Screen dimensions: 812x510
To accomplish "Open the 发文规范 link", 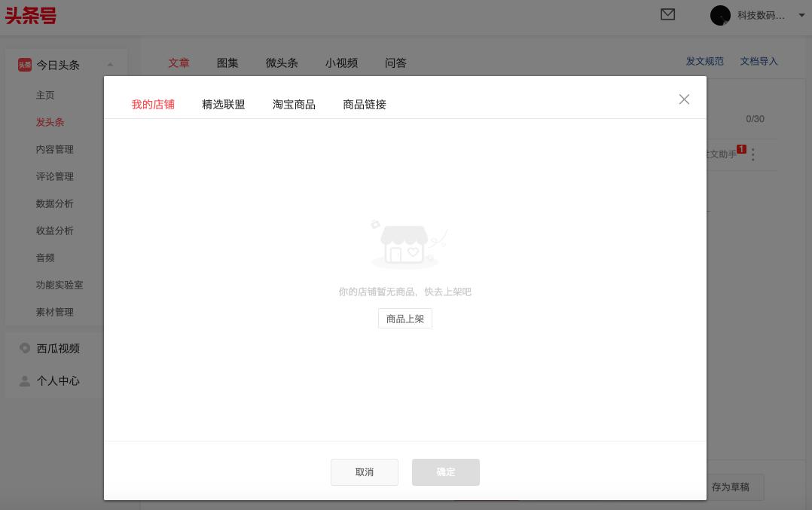I will pyautogui.click(x=704, y=61).
